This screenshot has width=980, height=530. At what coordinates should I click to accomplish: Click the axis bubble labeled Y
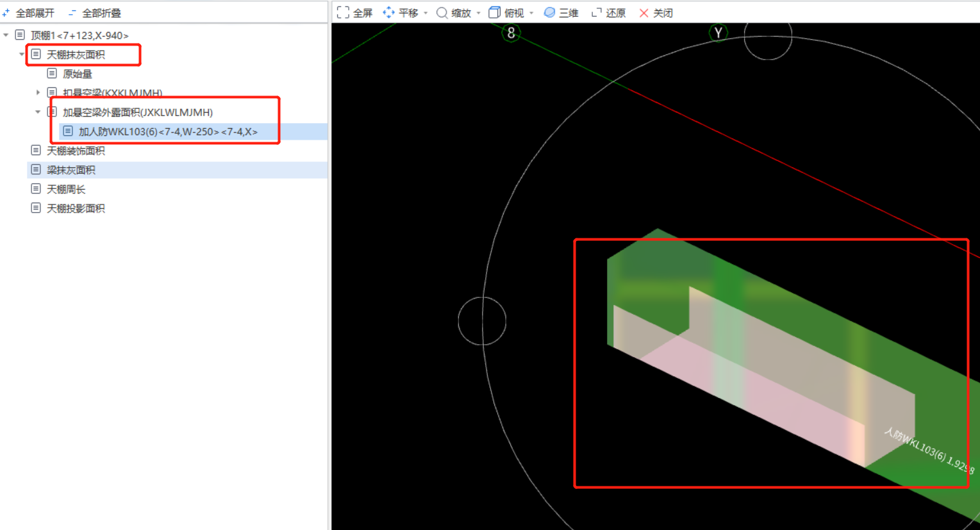tap(718, 33)
